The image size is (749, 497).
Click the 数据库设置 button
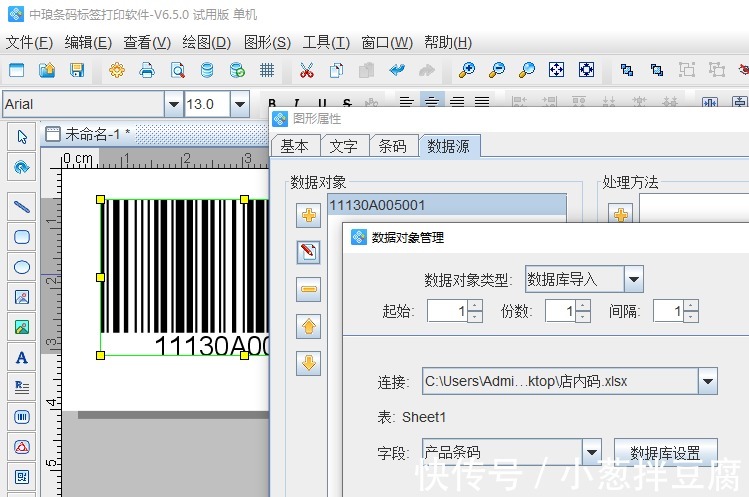(665, 453)
